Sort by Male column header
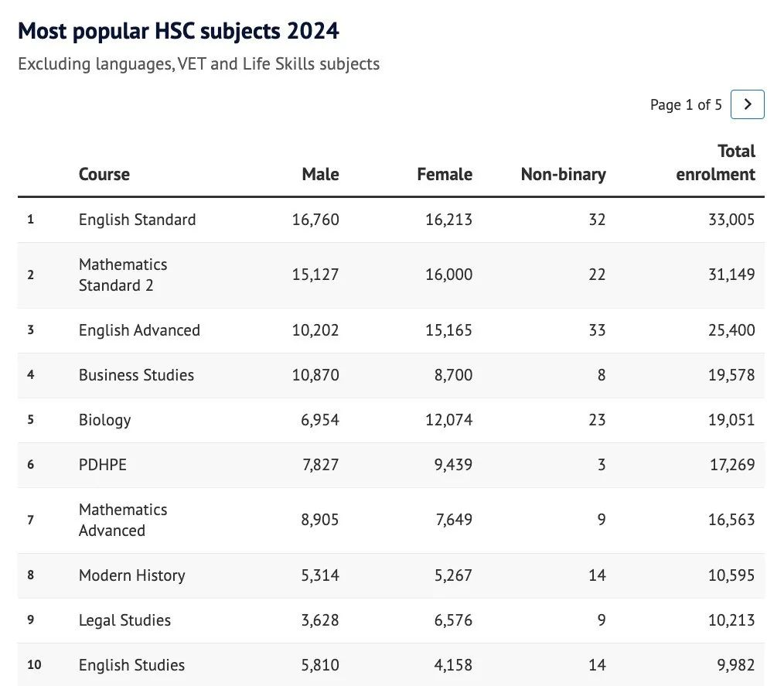 [x=320, y=174]
